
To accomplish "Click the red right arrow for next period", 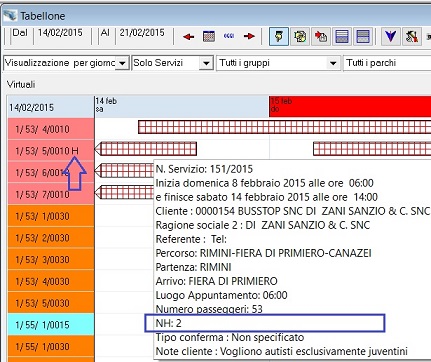I will [x=249, y=36].
